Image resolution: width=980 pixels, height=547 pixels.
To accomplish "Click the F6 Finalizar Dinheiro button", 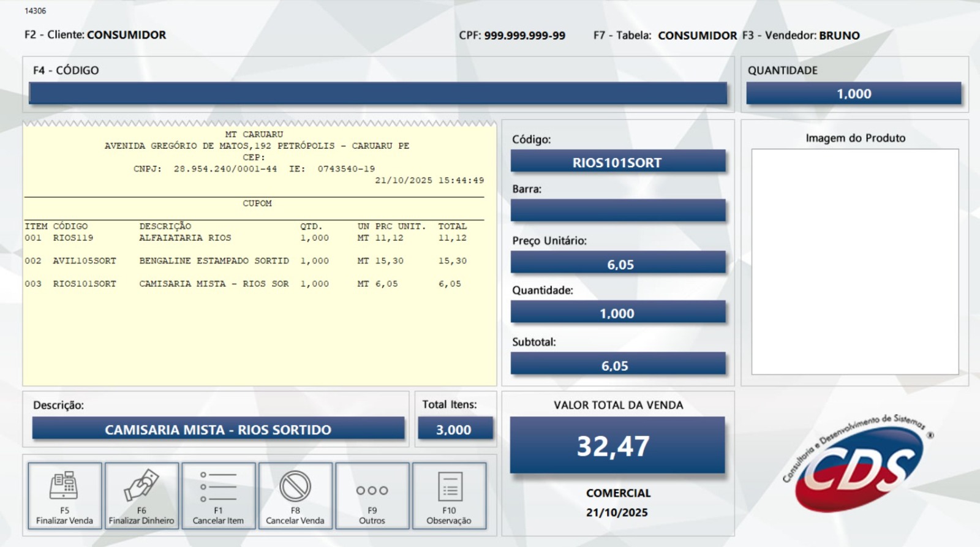I will 141,496.
